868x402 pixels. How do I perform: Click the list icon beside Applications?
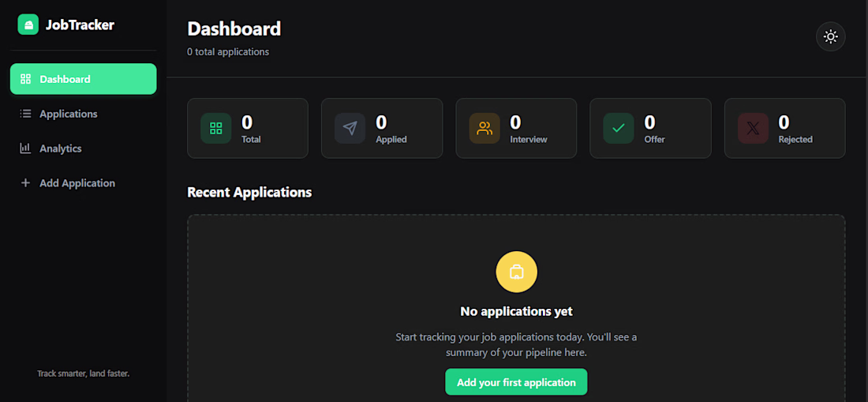(x=25, y=114)
